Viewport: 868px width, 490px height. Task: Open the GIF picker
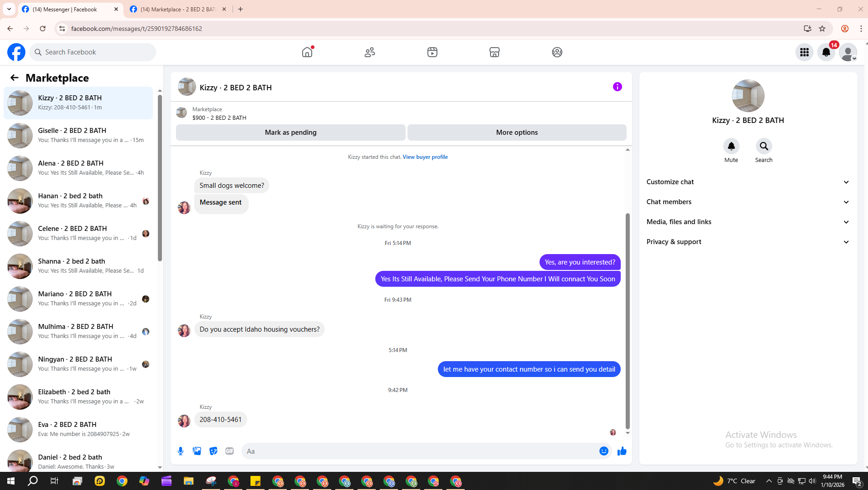(x=230, y=451)
